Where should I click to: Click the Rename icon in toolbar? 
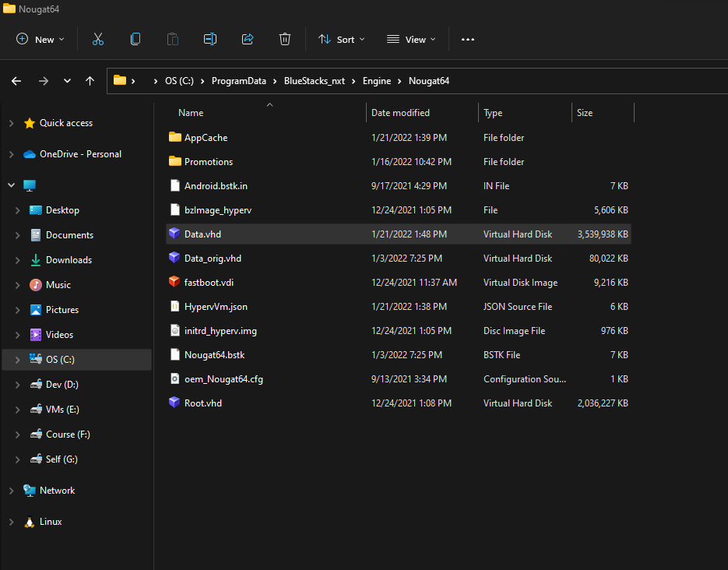[x=210, y=40]
